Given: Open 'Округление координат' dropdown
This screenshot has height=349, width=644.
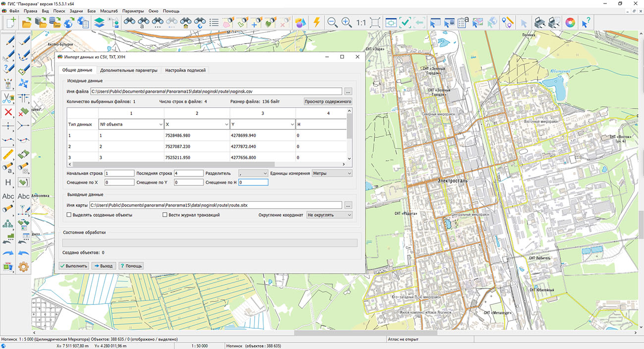Looking at the screenshot, I should (x=329, y=215).
